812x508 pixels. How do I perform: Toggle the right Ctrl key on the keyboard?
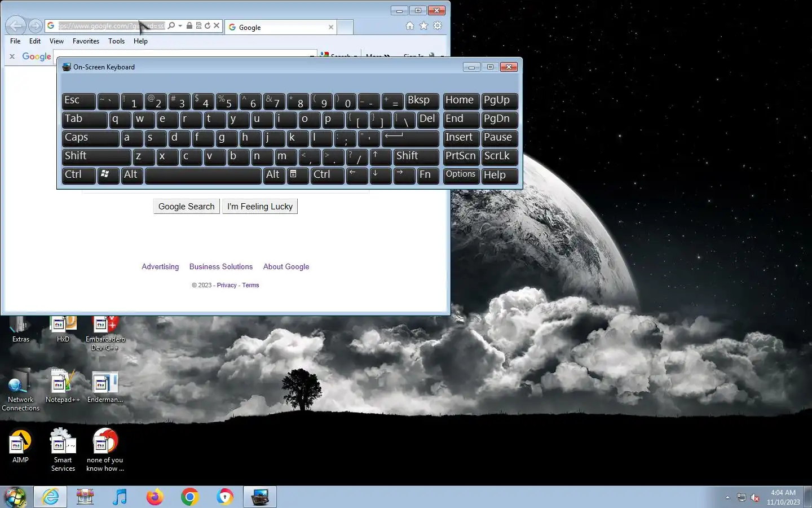pos(328,176)
